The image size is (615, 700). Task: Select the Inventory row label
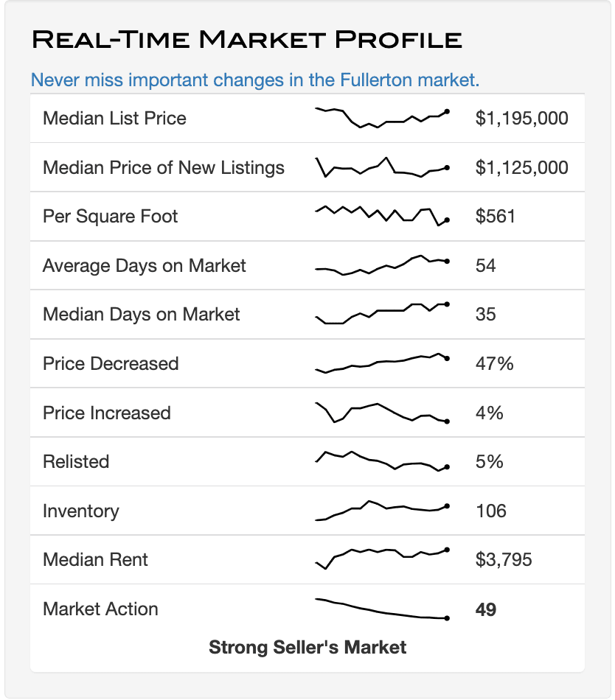[x=80, y=511]
